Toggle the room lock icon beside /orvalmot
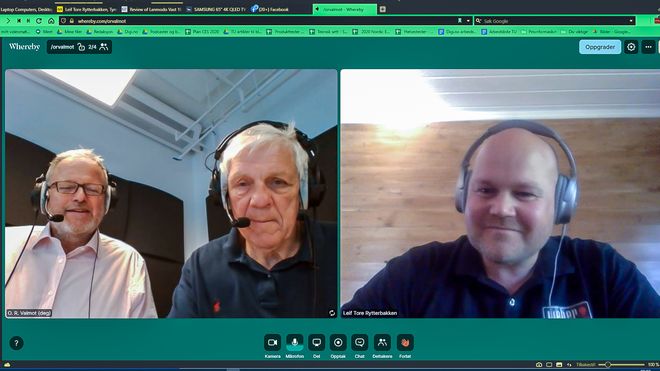This screenshot has width=660, height=371. point(81,47)
